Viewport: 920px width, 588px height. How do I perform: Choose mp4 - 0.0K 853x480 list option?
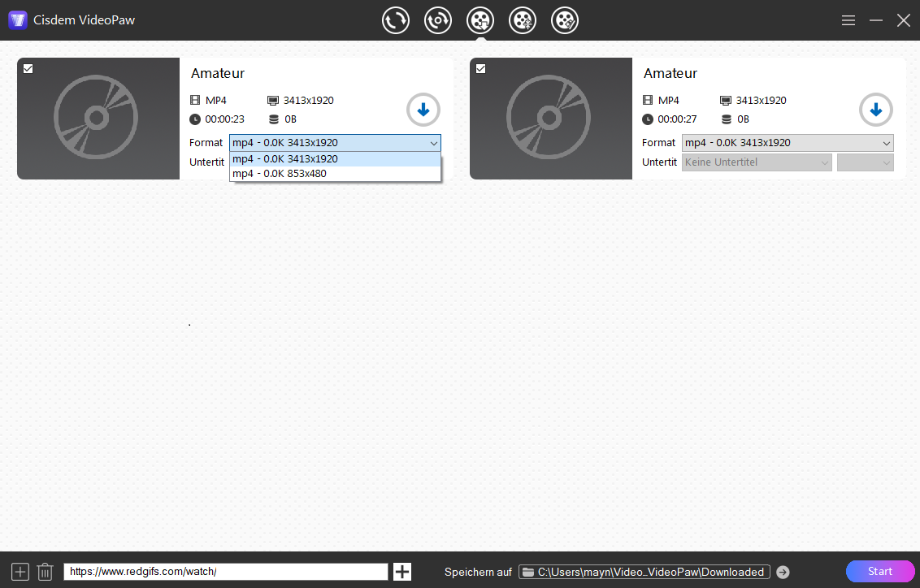[x=335, y=174]
